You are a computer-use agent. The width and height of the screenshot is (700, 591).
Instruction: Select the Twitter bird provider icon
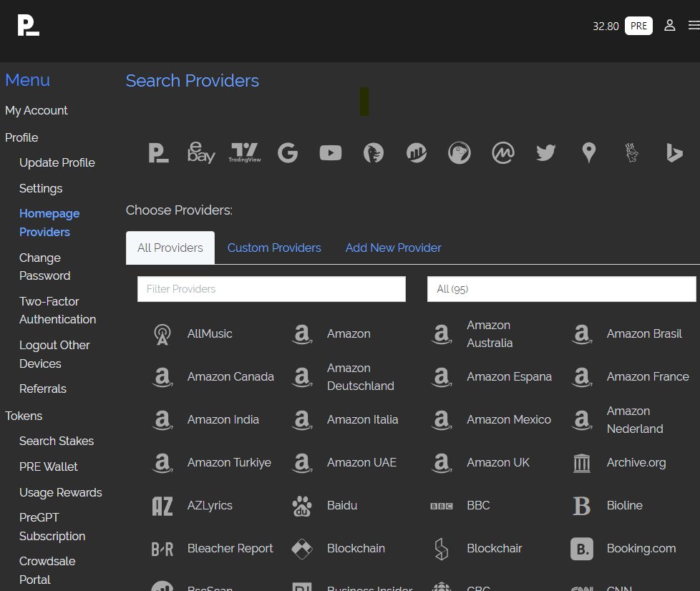[x=545, y=153]
